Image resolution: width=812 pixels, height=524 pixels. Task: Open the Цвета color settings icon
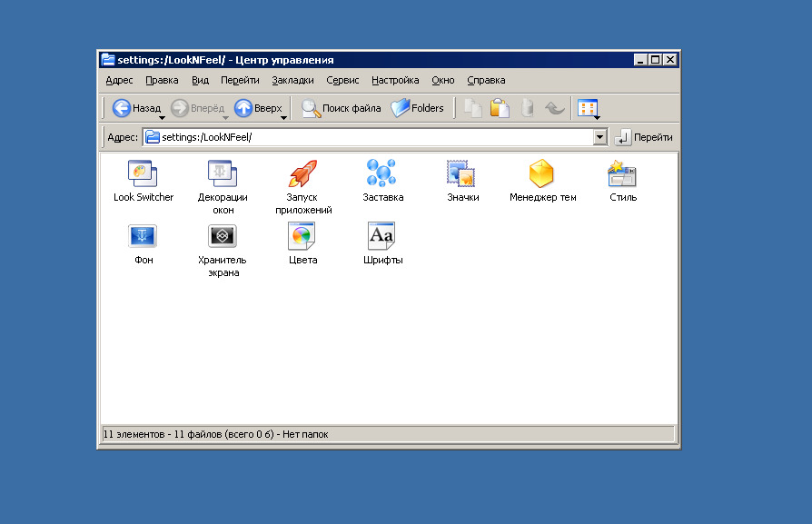(x=302, y=236)
